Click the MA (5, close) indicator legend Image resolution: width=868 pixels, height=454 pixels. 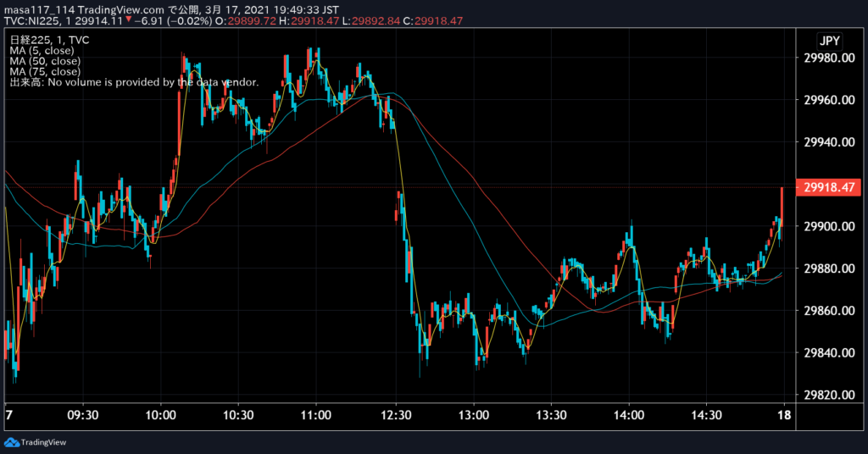pyautogui.click(x=42, y=50)
